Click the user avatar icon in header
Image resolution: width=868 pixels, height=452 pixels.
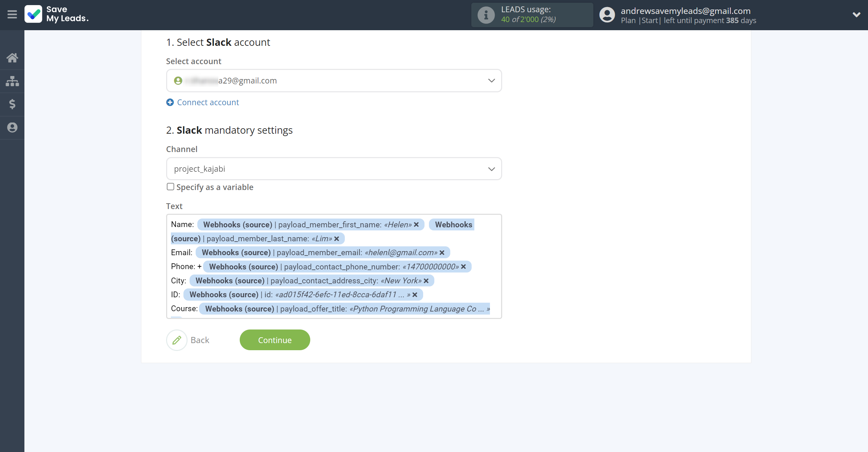[607, 15]
